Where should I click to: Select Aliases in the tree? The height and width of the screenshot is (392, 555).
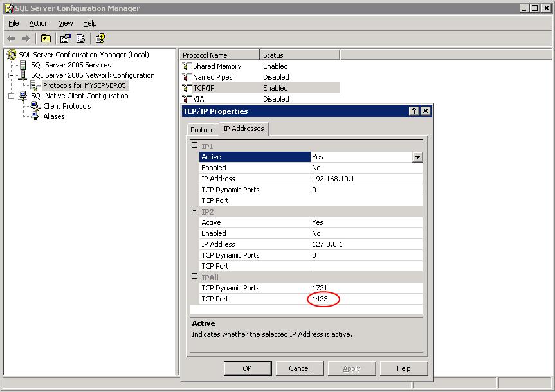[x=54, y=116]
